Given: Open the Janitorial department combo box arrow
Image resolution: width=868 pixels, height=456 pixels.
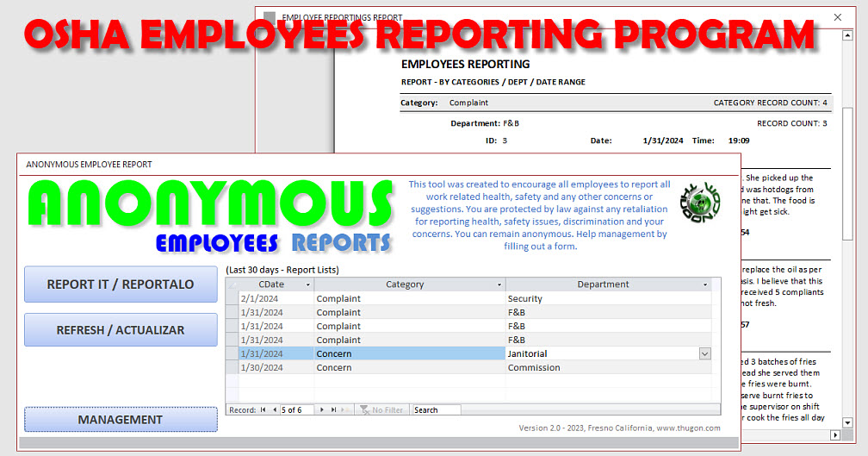Looking at the screenshot, I should [705, 354].
